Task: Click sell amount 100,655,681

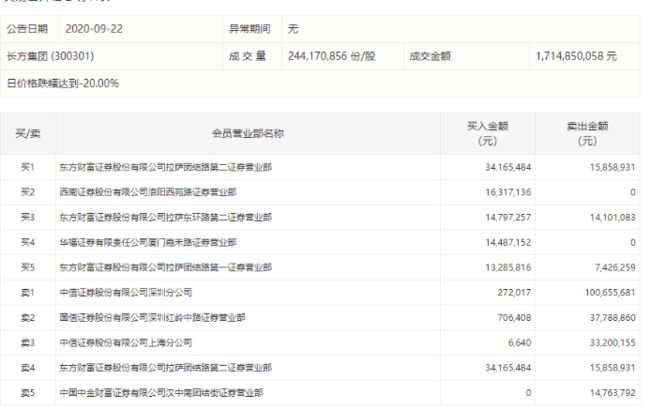Action: (x=610, y=293)
